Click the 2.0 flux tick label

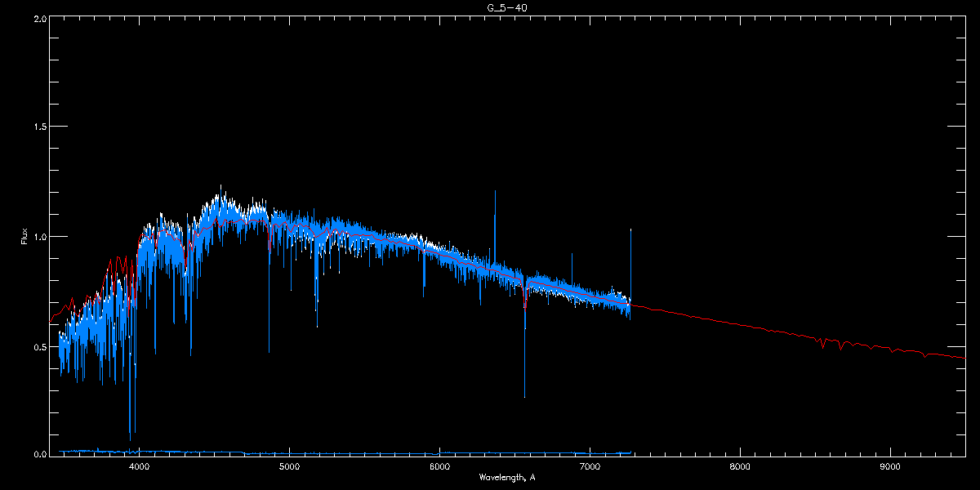click(x=38, y=17)
